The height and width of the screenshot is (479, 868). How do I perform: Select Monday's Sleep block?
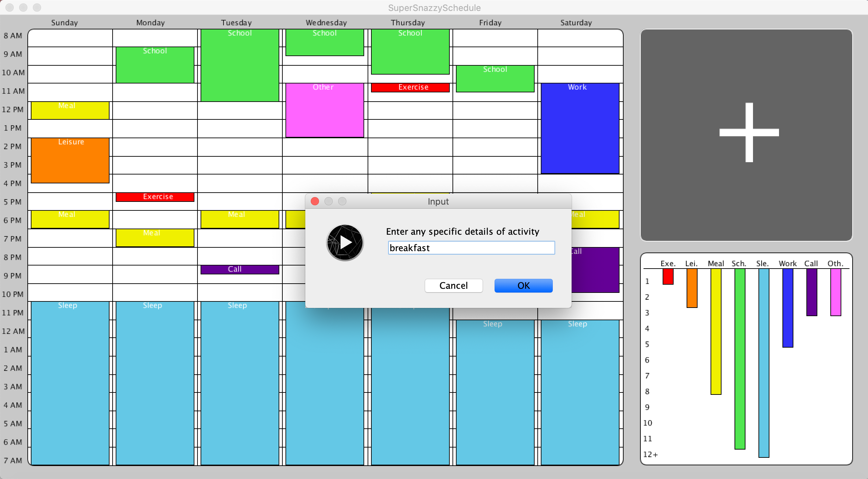155,383
